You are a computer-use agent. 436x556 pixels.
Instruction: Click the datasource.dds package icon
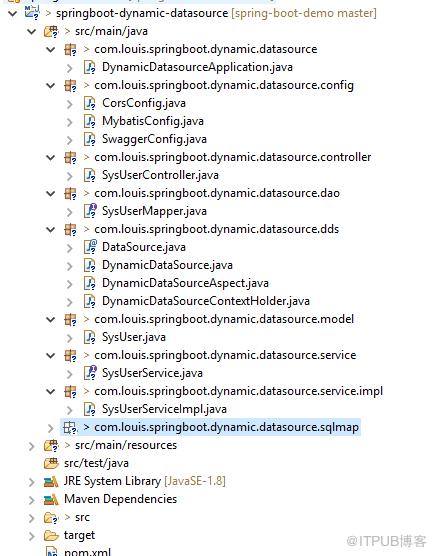click(70, 229)
